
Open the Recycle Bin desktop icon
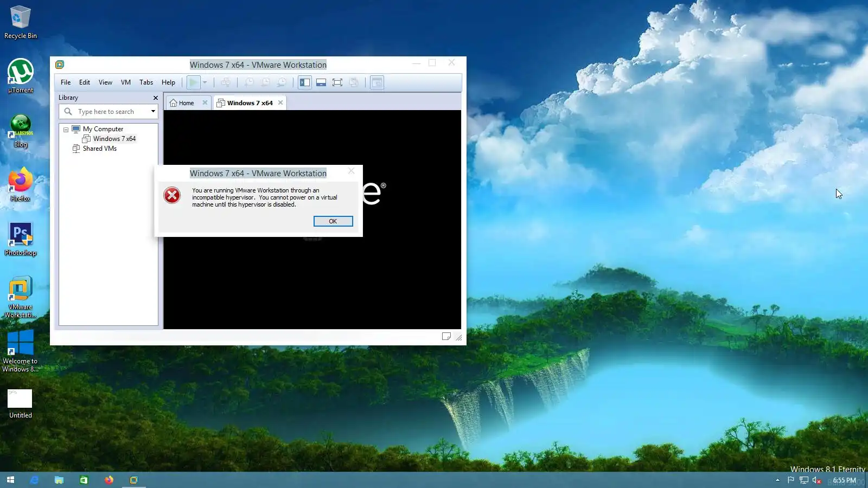[x=21, y=22]
